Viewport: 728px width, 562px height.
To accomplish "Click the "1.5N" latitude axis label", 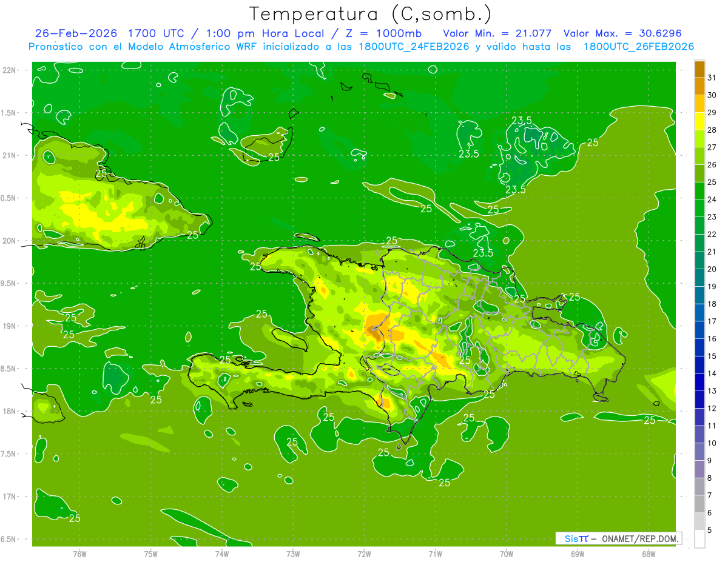I will pos(9,113).
